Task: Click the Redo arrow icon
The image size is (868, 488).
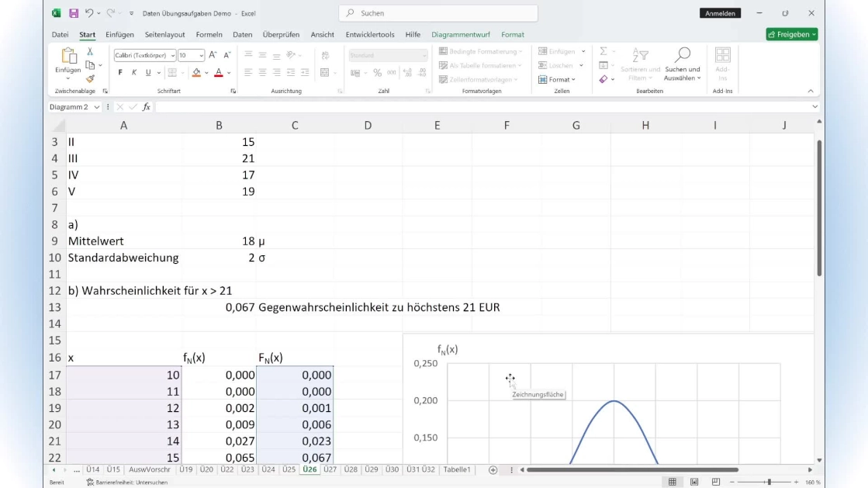Action: pos(110,13)
